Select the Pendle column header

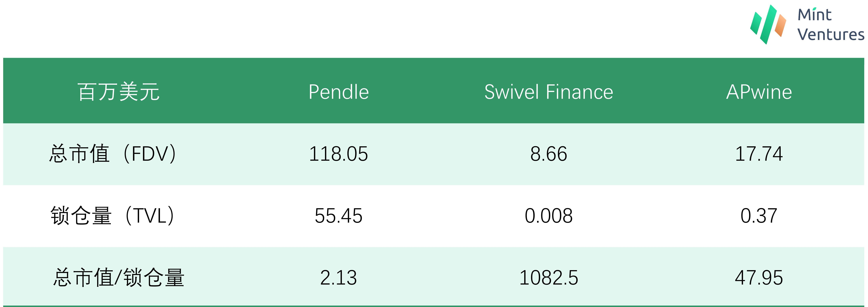tap(339, 92)
